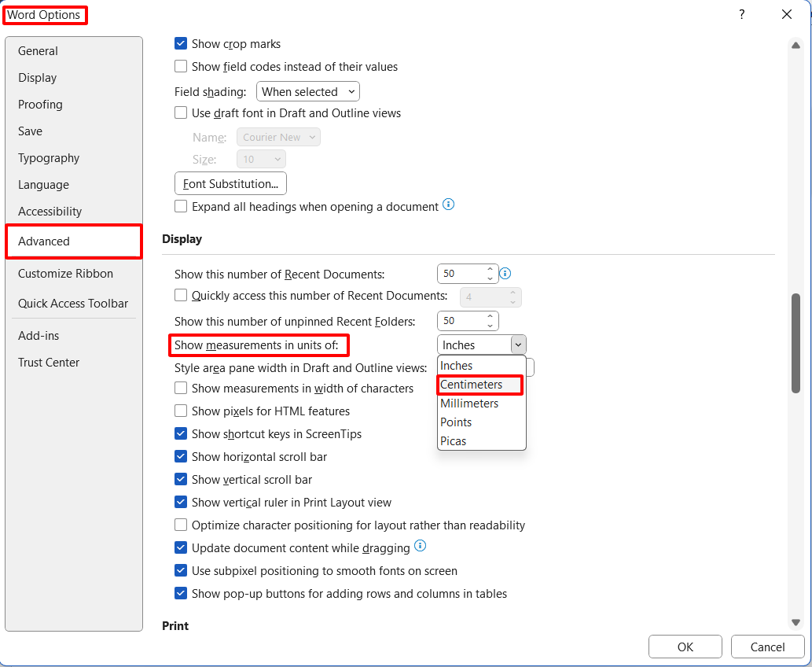Check Optimize character positioning for layout
This screenshot has width=812, height=667.
tap(181, 525)
